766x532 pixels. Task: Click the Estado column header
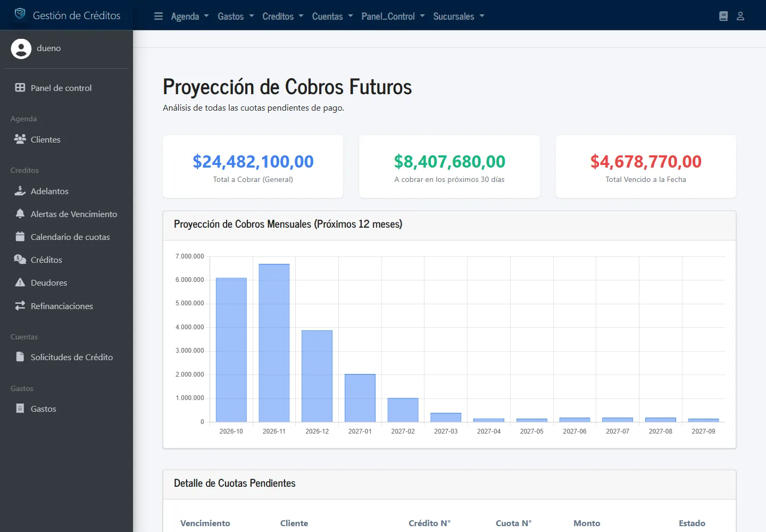pos(692,523)
